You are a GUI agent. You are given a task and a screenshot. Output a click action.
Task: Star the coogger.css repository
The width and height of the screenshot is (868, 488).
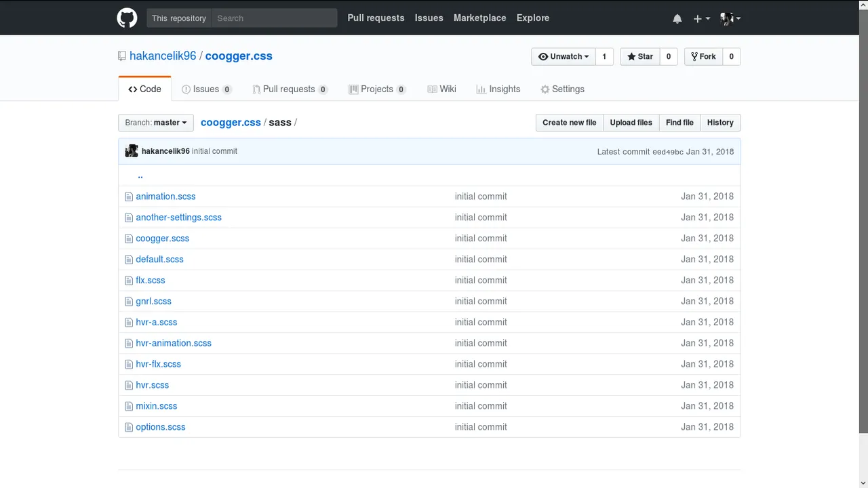pos(639,56)
